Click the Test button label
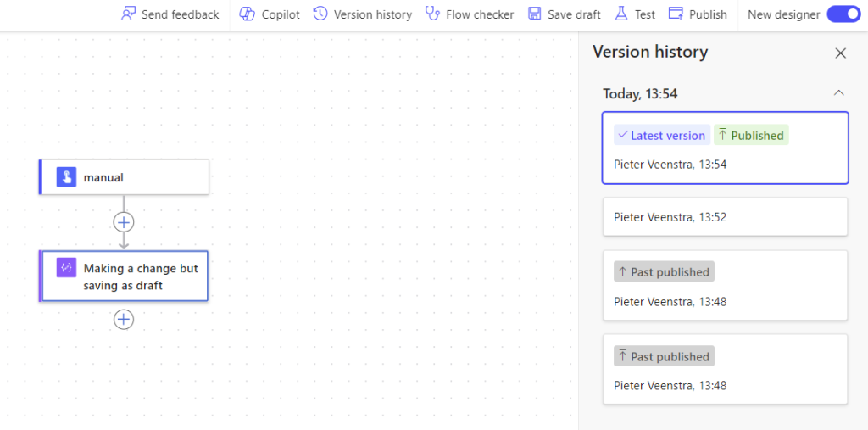868x430 pixels. [645, 14]
